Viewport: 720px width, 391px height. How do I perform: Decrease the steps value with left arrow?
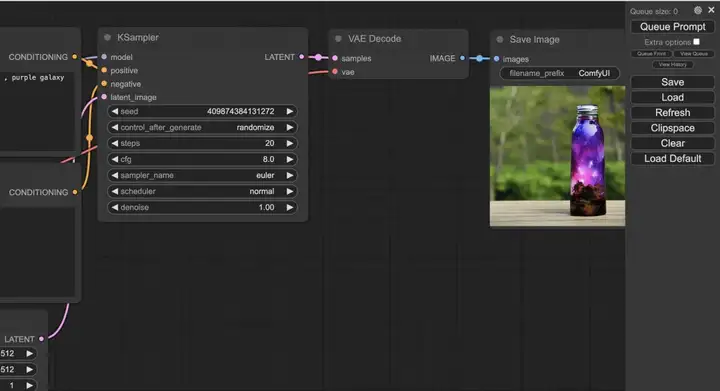tap(115, 143)
